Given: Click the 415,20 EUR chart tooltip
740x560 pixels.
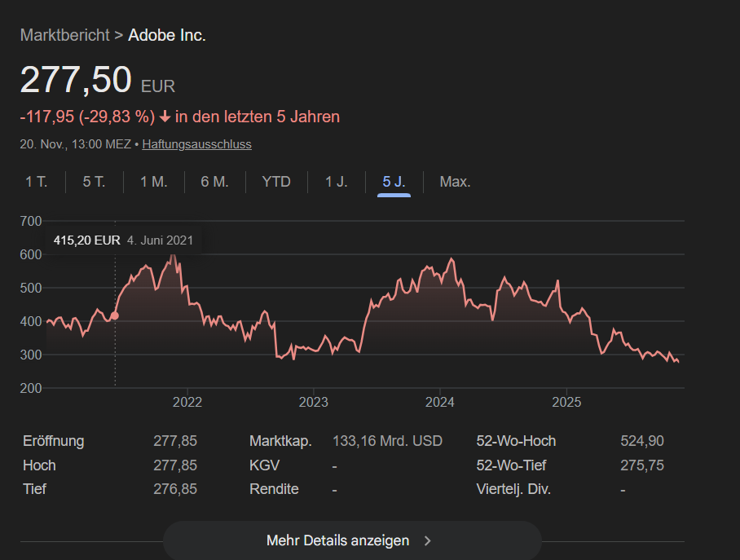Looking at the screenshot, I should tap(123, 240).
